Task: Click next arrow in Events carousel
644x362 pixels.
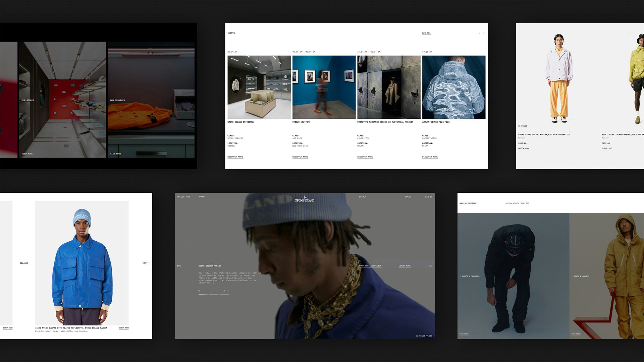Action: click(x=484, y=33)
